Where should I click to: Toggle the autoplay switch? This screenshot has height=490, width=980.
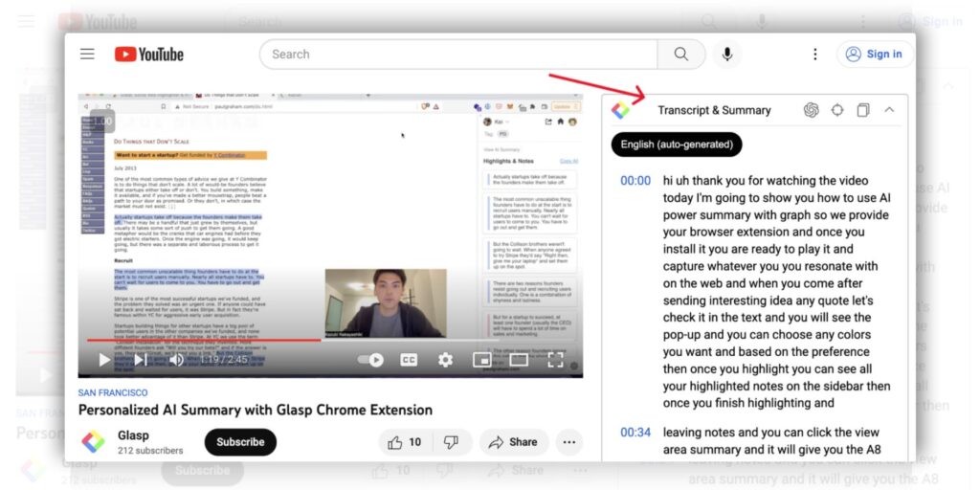click(x=370, y=360)
